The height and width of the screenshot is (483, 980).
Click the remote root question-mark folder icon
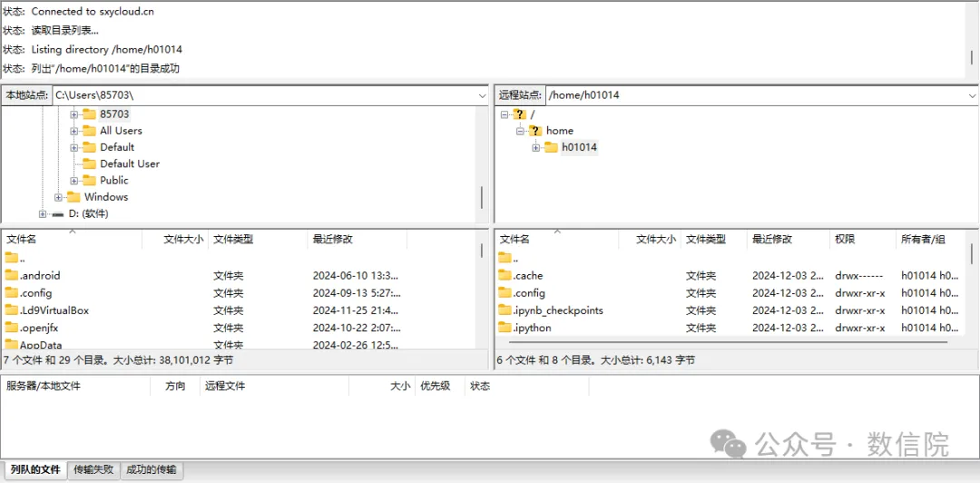coord(519,114)
